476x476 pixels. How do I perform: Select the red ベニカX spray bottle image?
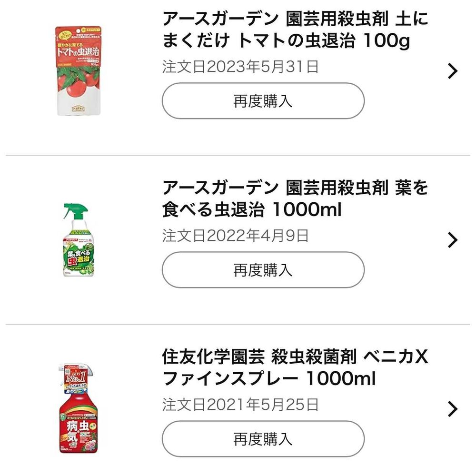point(78,409)
